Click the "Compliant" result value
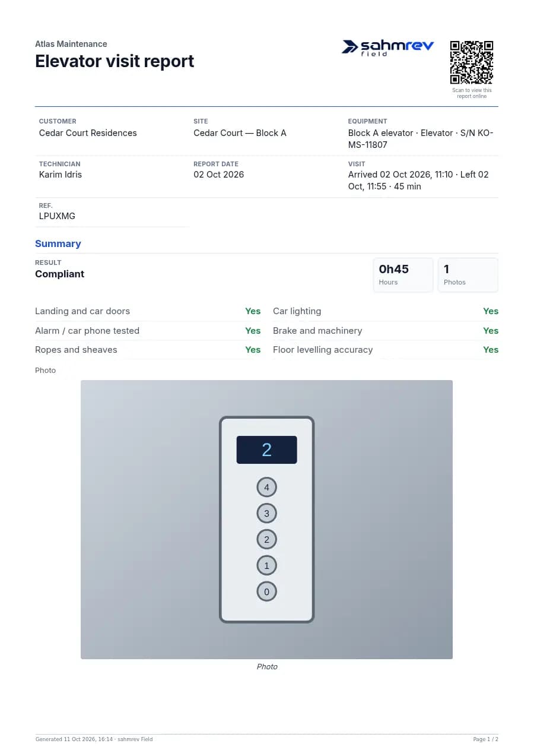The height and width of the screenshot is (756, 534). coord(60,274)
